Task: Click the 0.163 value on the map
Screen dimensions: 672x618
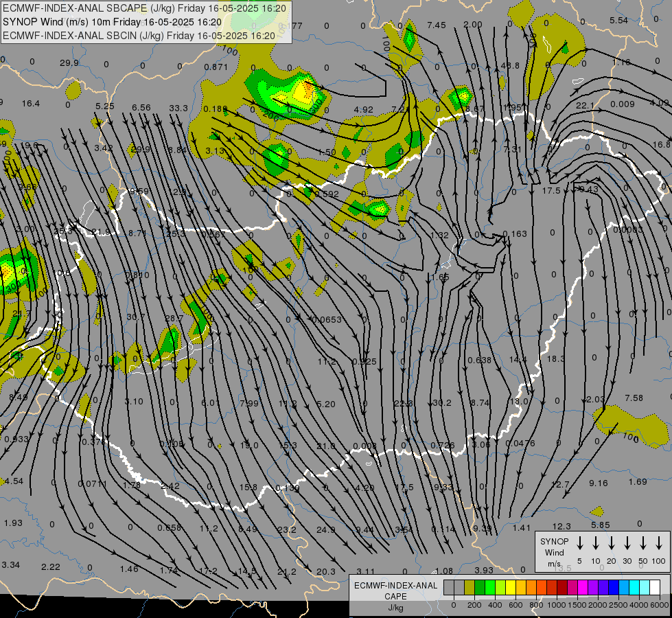Action: pos(515,233)
